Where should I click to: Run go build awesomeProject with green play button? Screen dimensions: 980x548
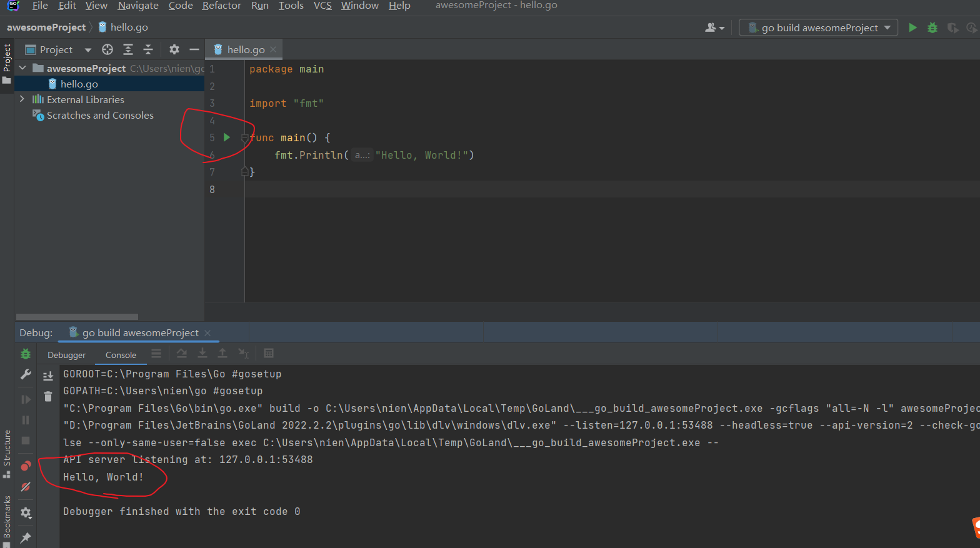point(912,27)
